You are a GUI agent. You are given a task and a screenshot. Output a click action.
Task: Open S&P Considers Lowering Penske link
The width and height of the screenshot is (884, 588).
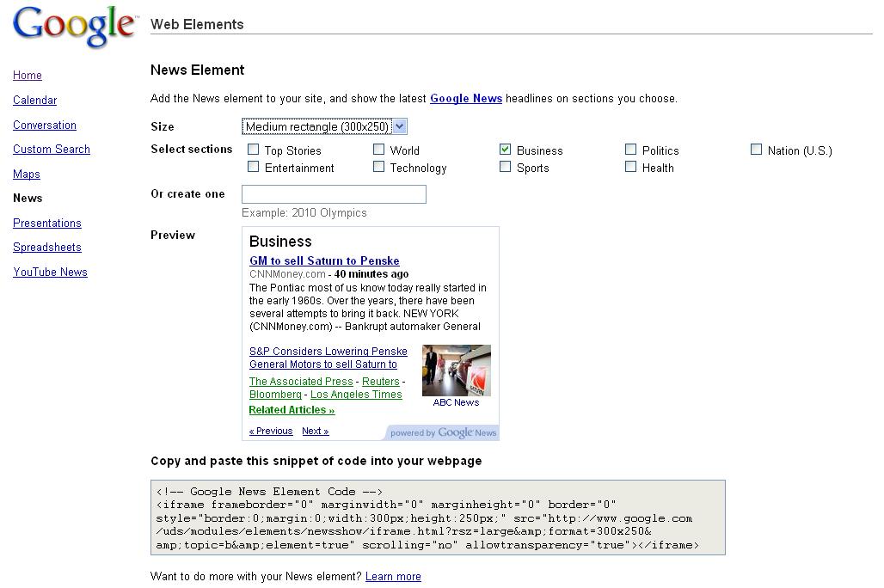pos(328,352)
